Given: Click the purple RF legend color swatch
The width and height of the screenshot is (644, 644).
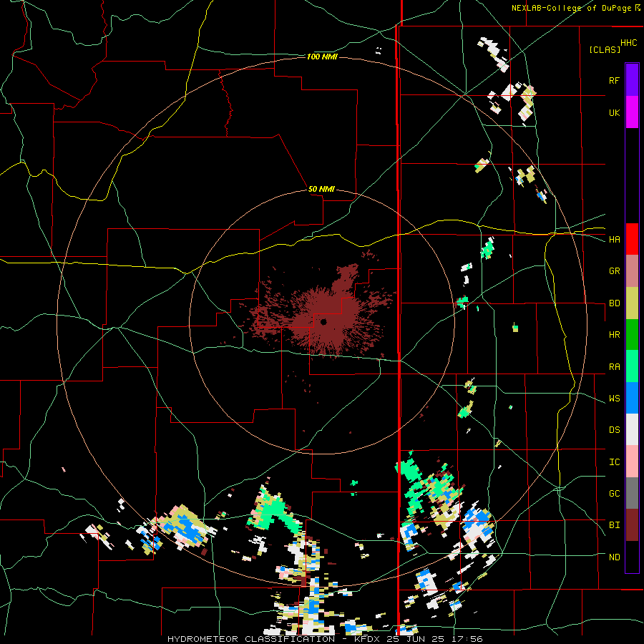Looking at the screenshot, I should (632, 80).
